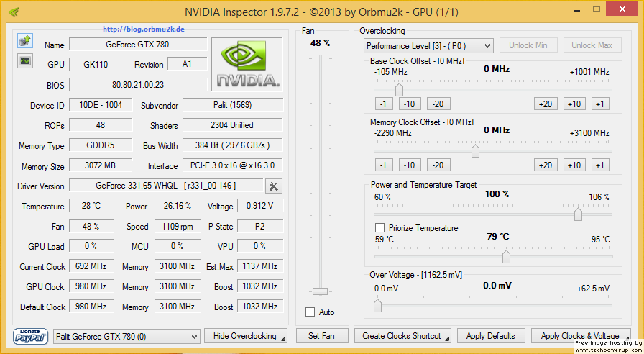
Task: Click the Driver Version field
Action: [x=166, y=186]
